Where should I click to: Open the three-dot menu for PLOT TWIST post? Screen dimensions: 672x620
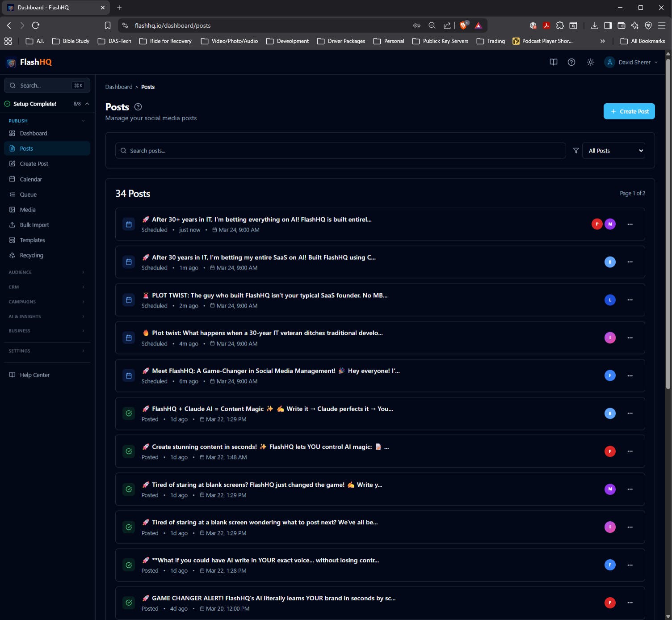click(630, 300)
